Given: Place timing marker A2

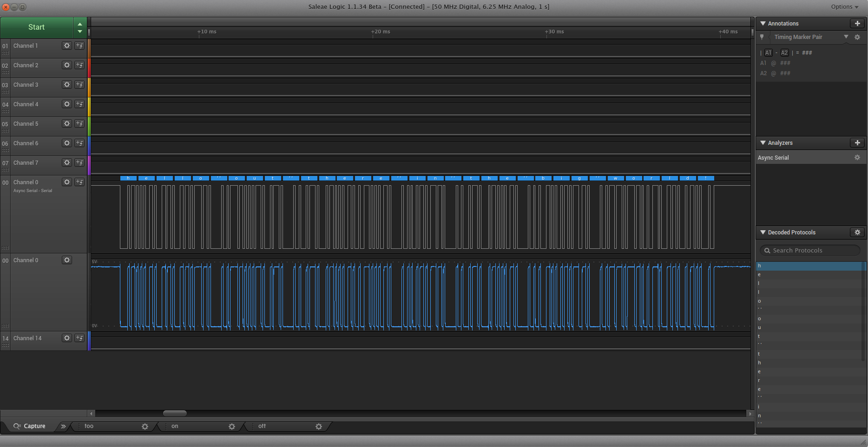Looking at the screenshot, I should point(784,52).
